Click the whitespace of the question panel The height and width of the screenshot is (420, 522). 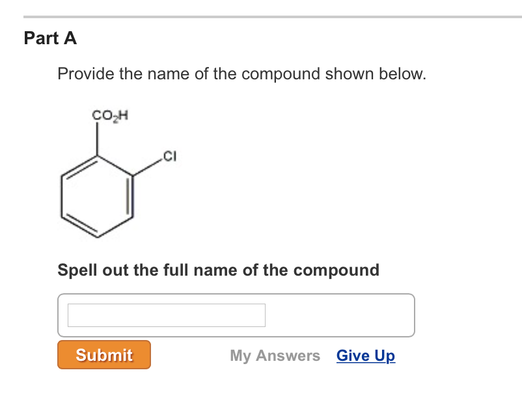pyautogui.click(x=391, y=195)
